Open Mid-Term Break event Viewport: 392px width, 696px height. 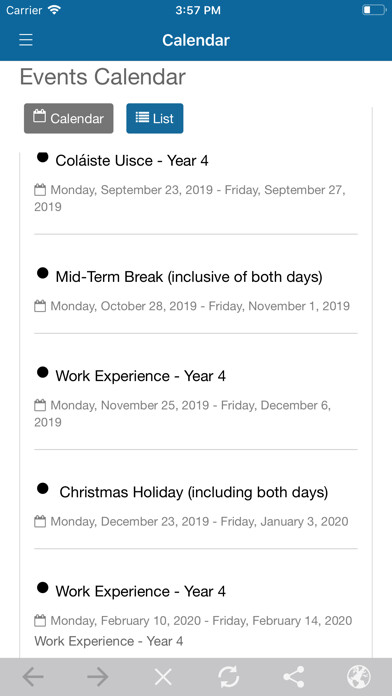pyautogui.click(x=189, y=277)
